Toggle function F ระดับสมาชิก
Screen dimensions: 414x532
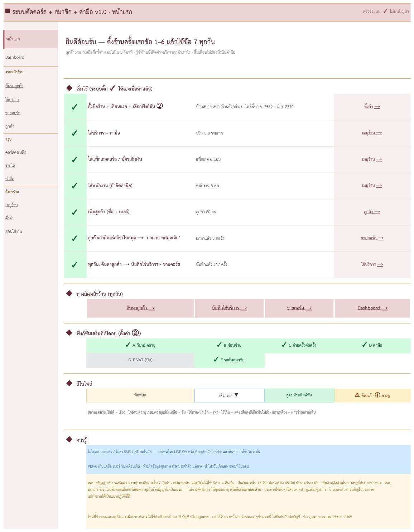point(229,360)
